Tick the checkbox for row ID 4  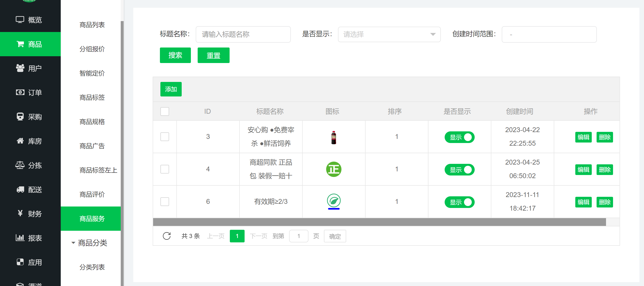(165, 169)
